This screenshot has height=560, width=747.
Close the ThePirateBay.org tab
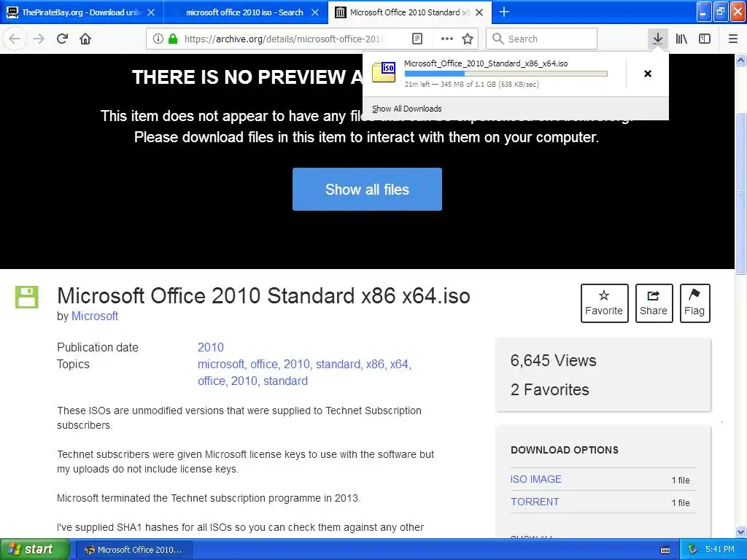(151, 12)
